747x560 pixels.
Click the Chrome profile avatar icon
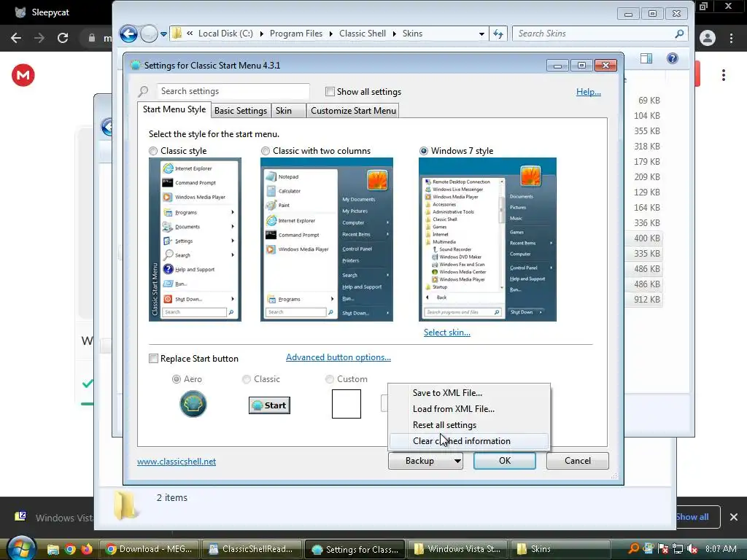708,38
